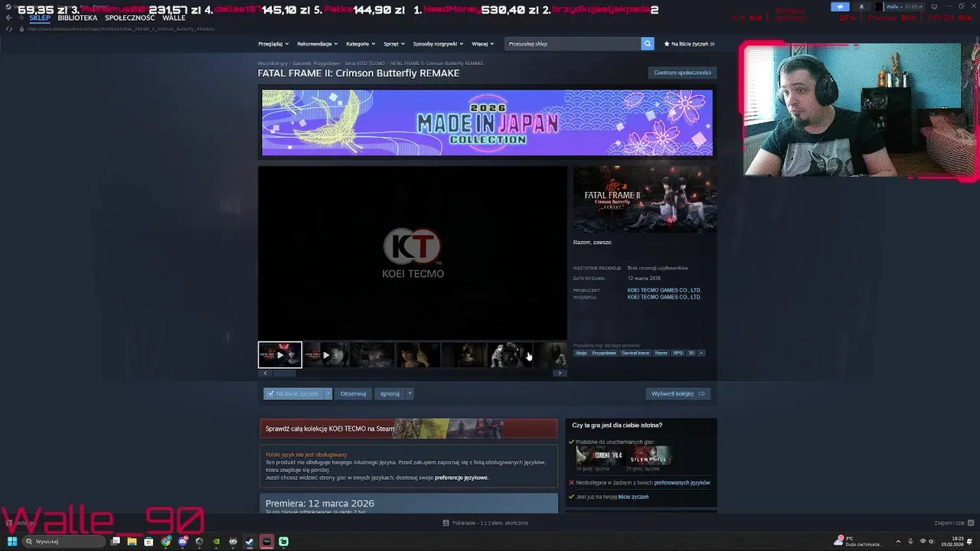Select the Horror tag
Image resolution: width=980 pixels, height=551 pixels.
pos(661,353)
